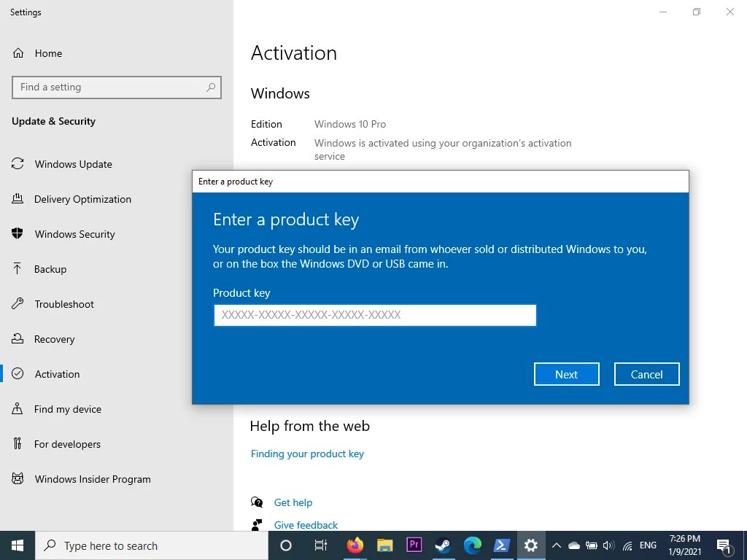Screen dimensions: 747x560
Task: Click the Windows Update circular arrows icon
Action: click(18, 164)
